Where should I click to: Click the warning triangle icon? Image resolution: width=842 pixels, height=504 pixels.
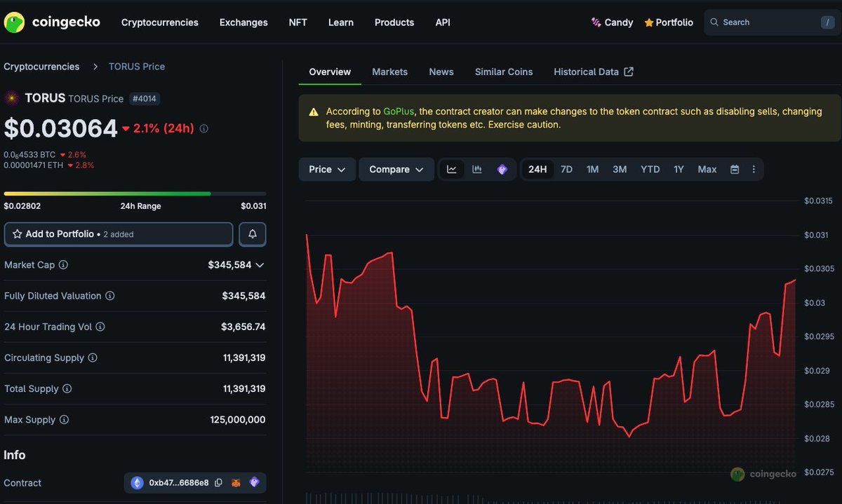tap(313, 112)
